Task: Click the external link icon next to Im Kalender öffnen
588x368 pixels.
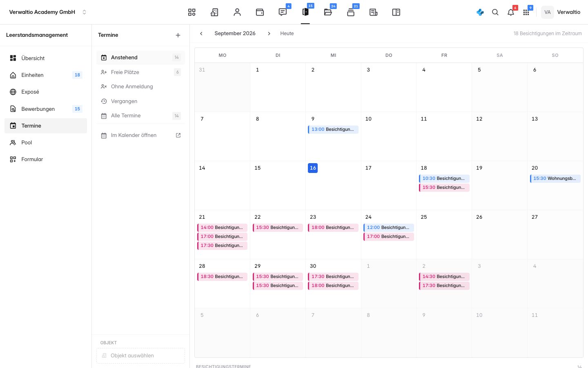Action: tap(178, 135)
